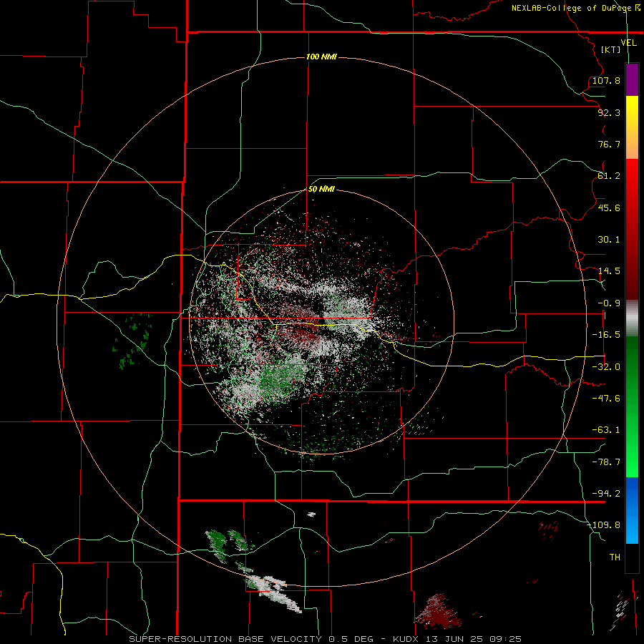Click the -32.0 velocity scale value
Image resolution: width=644 pixels, height=644 pixels.
pyautogui.click(x=606, y=367)
